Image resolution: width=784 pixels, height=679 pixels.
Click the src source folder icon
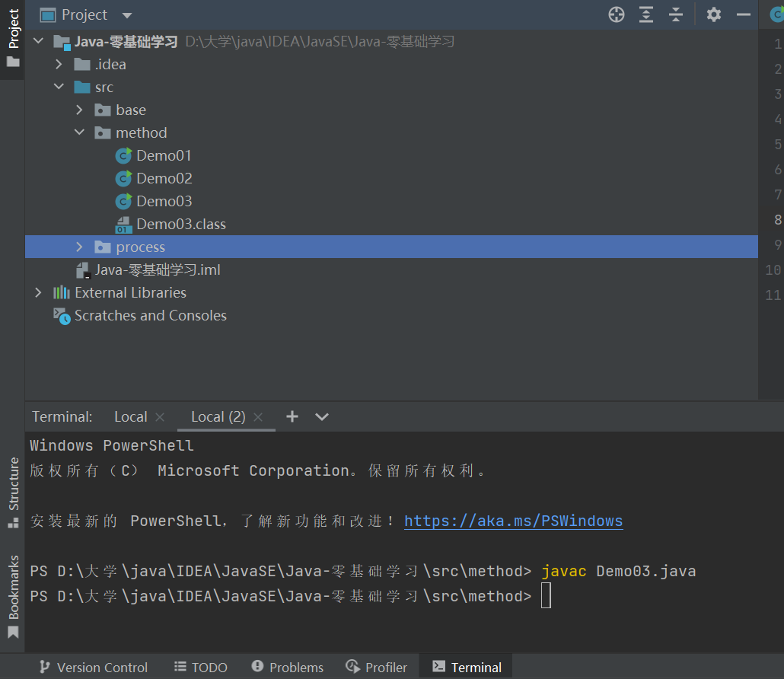tap(82, 87)
